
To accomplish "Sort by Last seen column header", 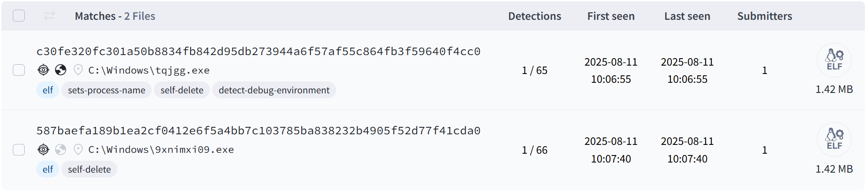I will [x=687, y=16].
